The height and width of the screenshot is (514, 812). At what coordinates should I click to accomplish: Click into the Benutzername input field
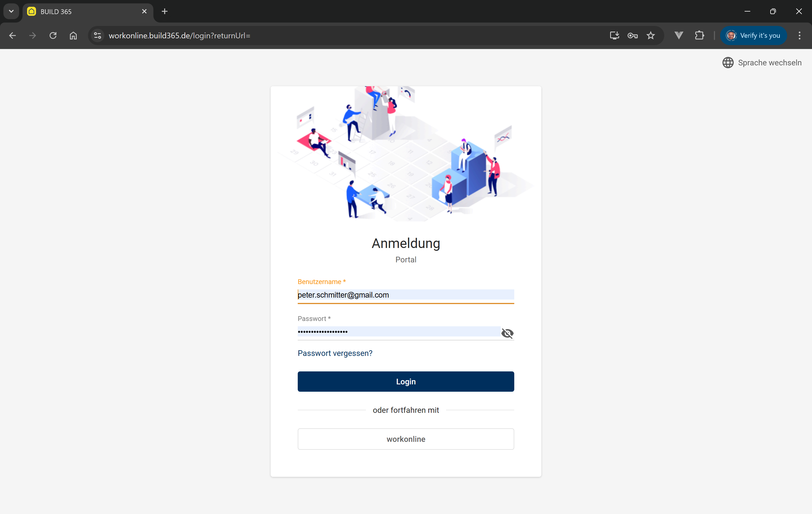tap(405, 295)
